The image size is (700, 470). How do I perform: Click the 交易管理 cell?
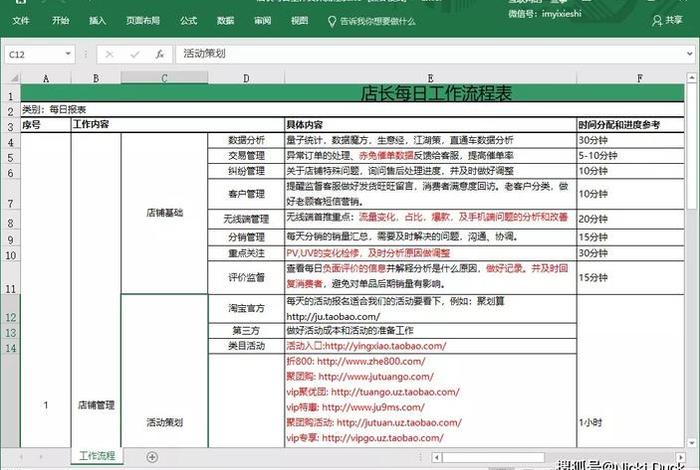click(246, 156)
